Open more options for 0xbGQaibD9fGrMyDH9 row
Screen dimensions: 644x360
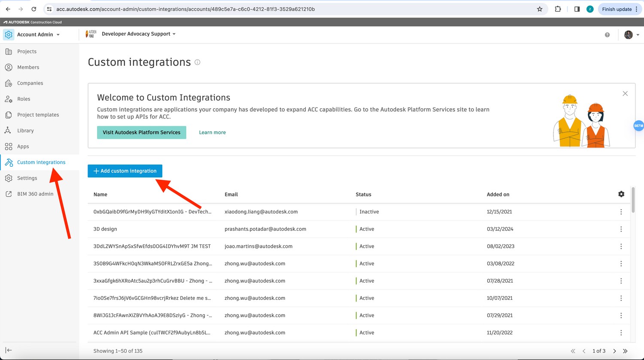point(621,212)
